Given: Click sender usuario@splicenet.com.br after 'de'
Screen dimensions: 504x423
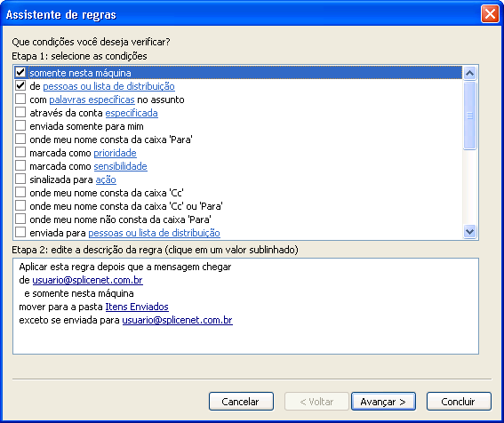Looking at the screenshot, I should click(x=87, y=280).
